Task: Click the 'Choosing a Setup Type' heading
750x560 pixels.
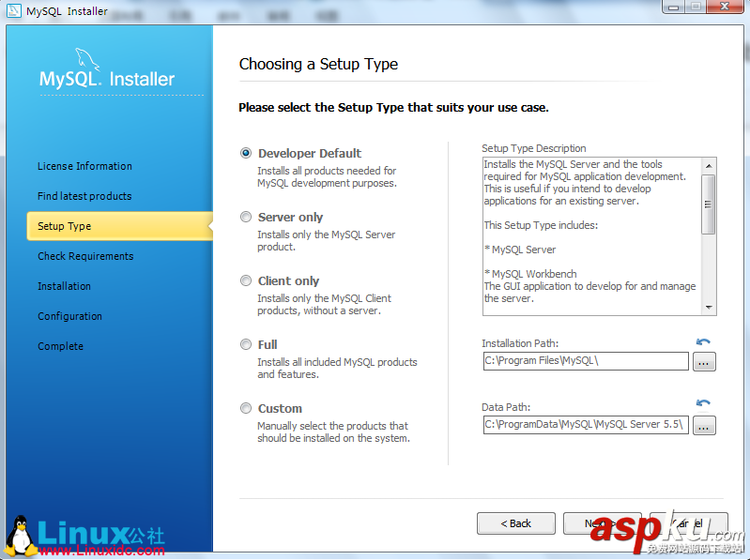Action: (x=318, y=64)
